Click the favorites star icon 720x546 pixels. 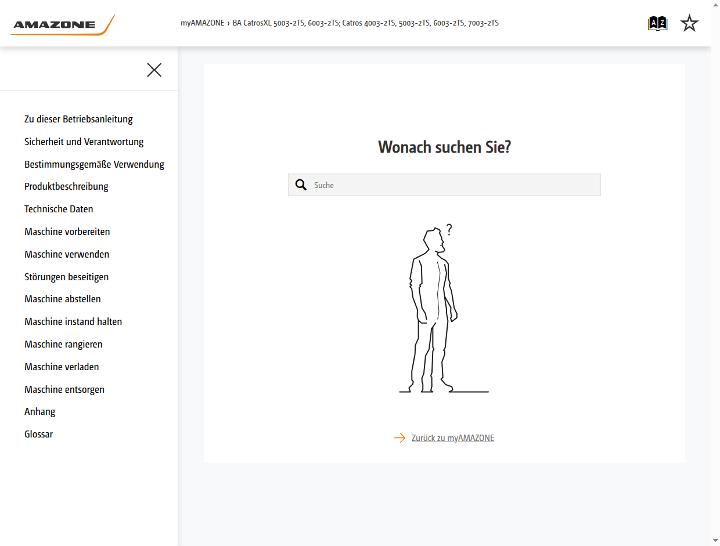click(689, 23)
